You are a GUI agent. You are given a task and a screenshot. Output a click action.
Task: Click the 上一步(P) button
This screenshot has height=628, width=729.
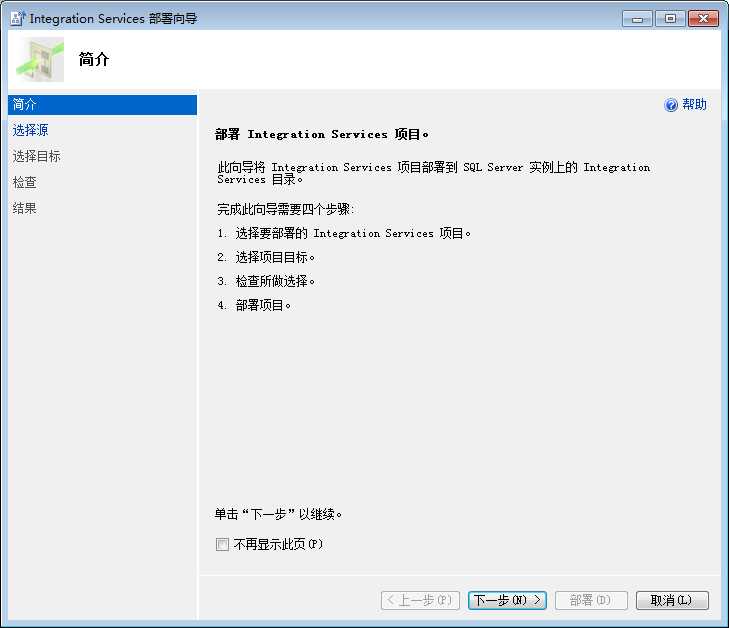point(420,600)
